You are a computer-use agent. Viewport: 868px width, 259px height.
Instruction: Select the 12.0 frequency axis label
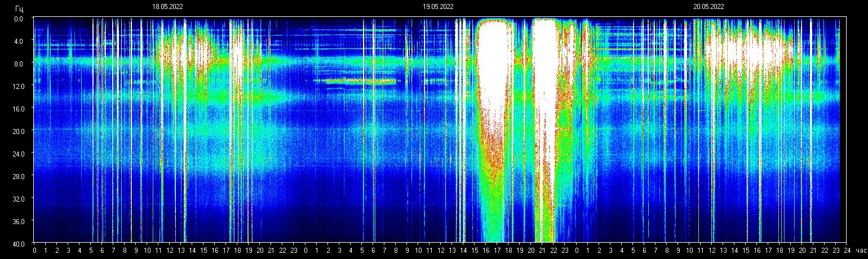pos(18,86)
